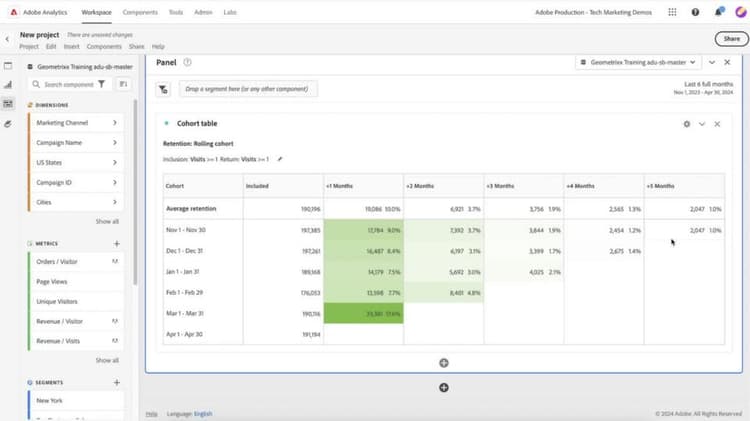Go back using the left arrow icon
Screen dimensions: 750x421
click(x=7, y=39)
